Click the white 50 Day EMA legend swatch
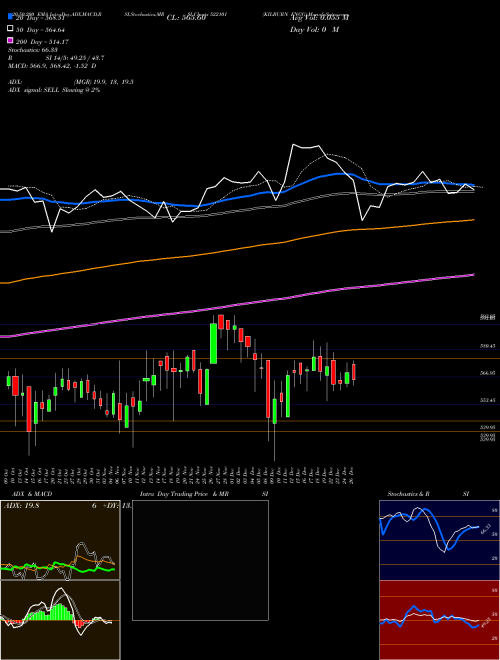 (x=11, y=29)
